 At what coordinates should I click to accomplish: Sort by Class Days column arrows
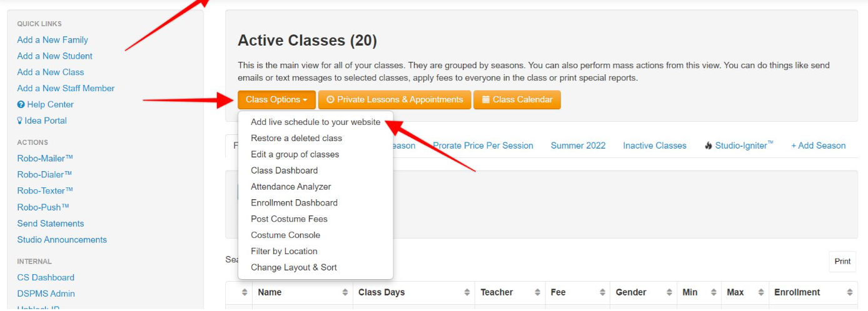[467, 292]
